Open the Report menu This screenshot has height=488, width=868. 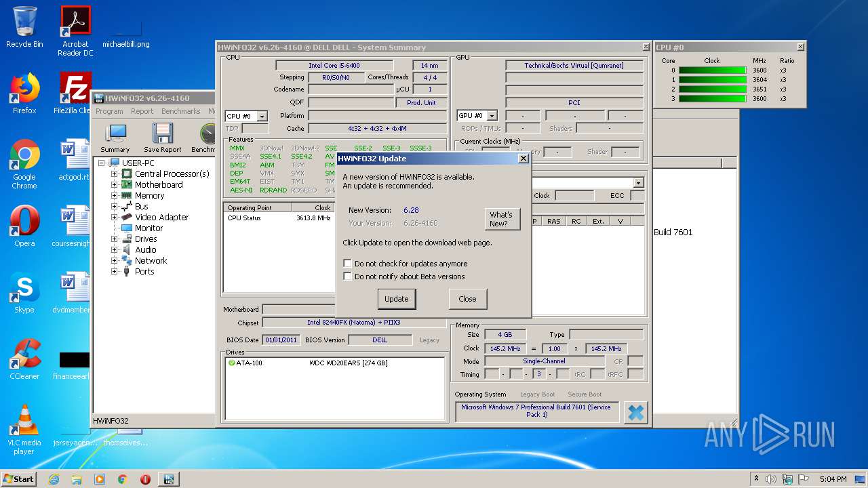coord(142,111)
